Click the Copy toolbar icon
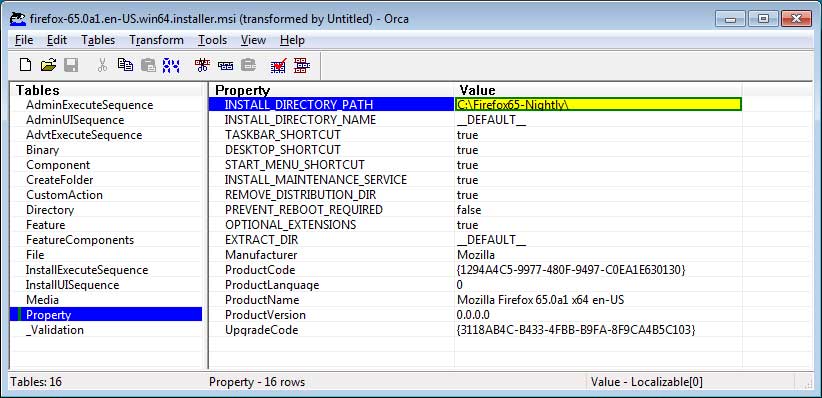The image size is (822, 398). [x=125, y=65]
